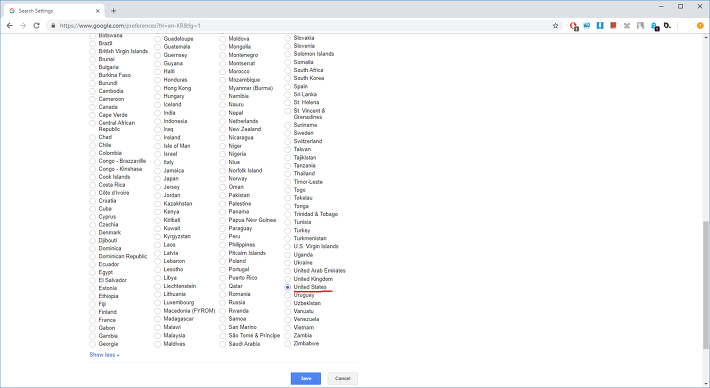The image size is (710, 388).
Task: Choose Papua New Guinea as region
Action: [222, 220]
